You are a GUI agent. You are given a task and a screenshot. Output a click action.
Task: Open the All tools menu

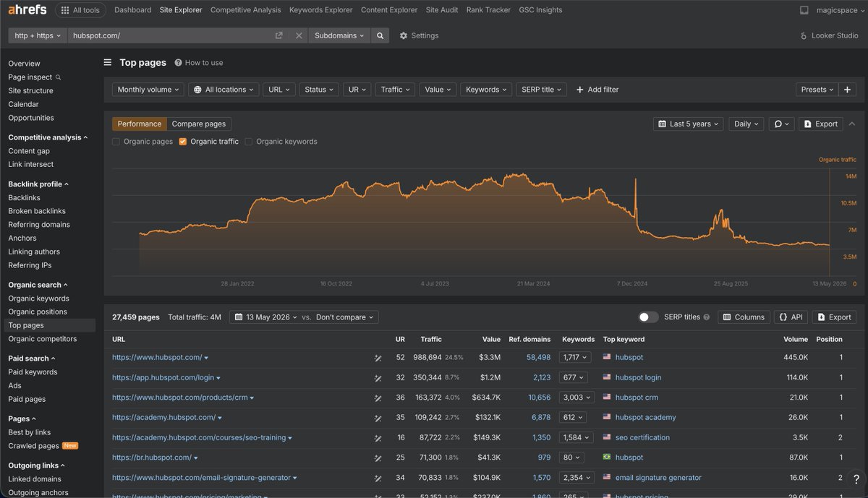tap(80, 10)
